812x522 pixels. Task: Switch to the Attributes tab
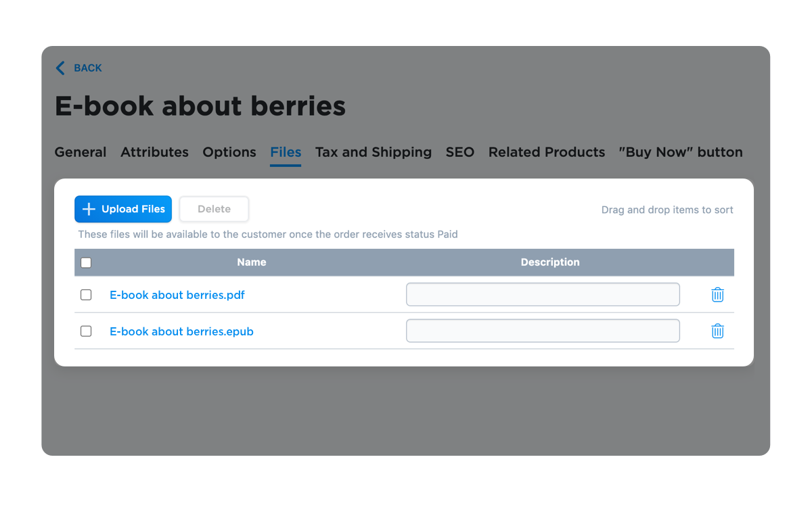[x=154, y=152]
